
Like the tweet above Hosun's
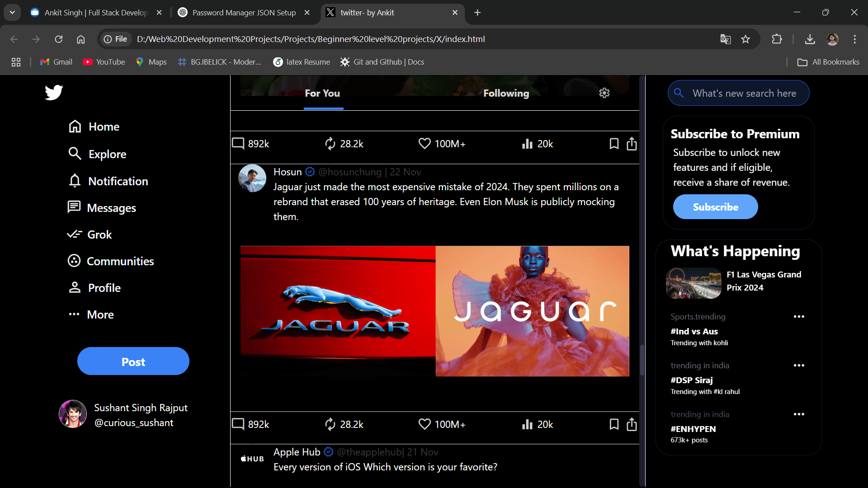pyautogui.click(x=425, y=144)
